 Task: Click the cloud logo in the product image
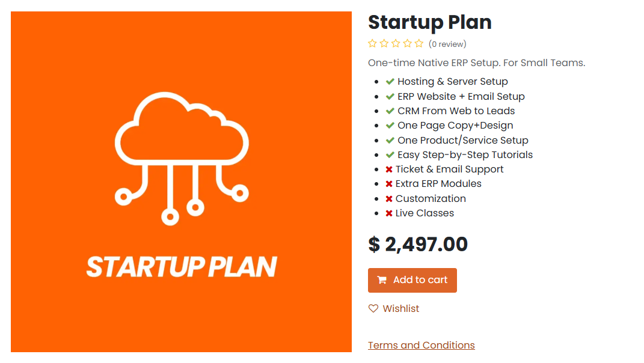[182, 159]
